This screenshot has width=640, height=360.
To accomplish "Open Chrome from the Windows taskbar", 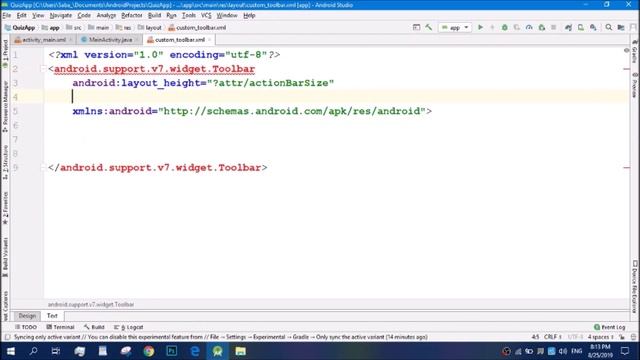I will (149, 351).
